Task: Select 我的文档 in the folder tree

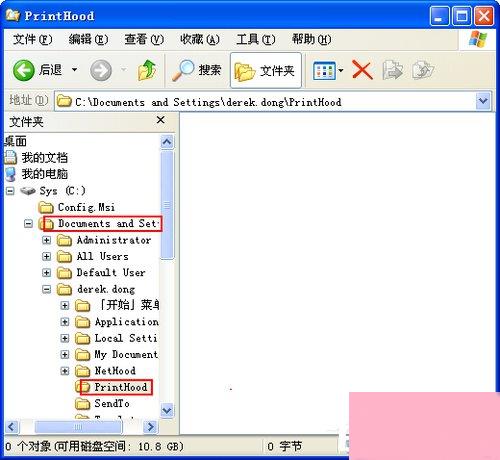Action: pos(45,158)
